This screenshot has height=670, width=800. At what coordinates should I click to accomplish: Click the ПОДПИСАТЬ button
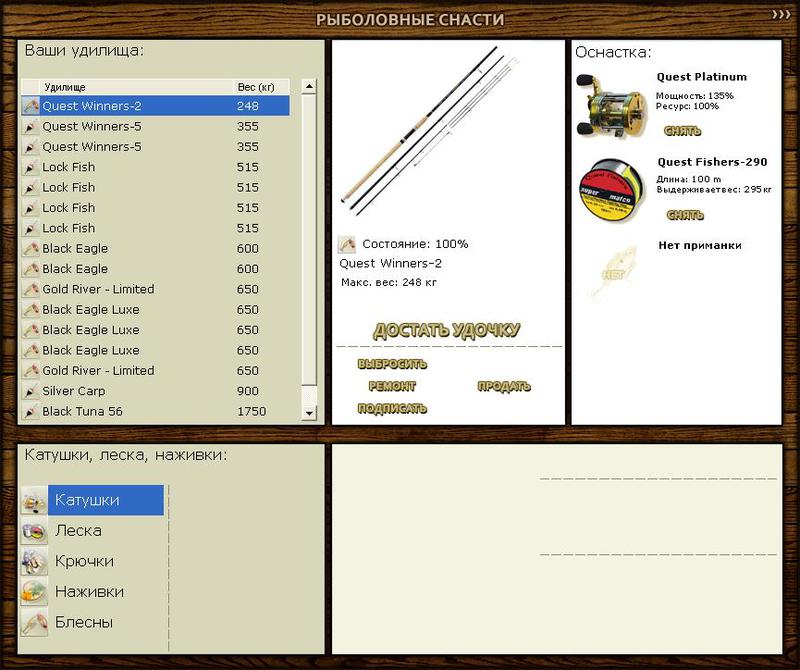(x=392, y=408)
